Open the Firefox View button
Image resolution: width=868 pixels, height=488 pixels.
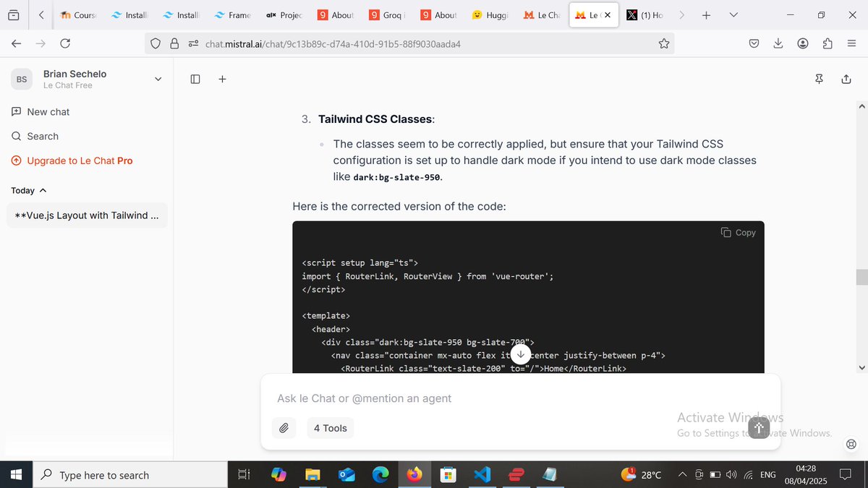click(x=14, y=14)
